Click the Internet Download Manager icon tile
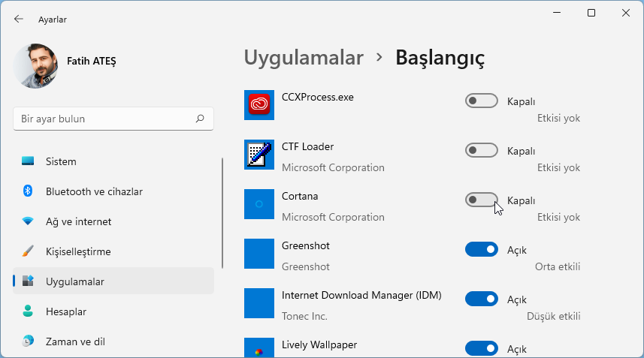The height and width of the screenshot is (358, 644). click(259, 303)
